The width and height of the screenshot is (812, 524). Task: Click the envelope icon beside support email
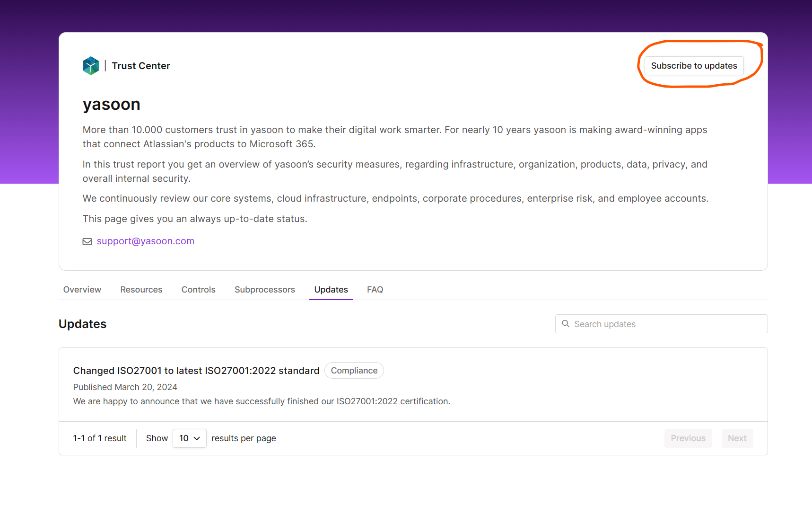click(87, 242)
